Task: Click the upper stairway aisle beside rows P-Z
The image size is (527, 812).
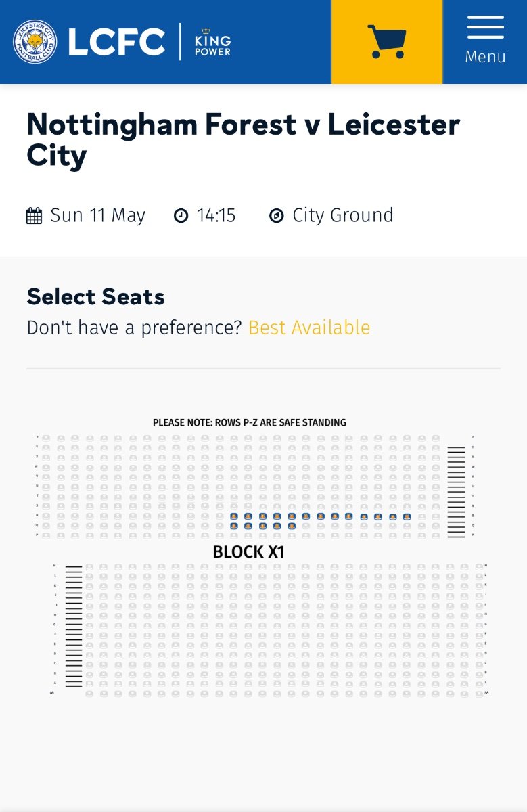Action: [x=456, y=492]
